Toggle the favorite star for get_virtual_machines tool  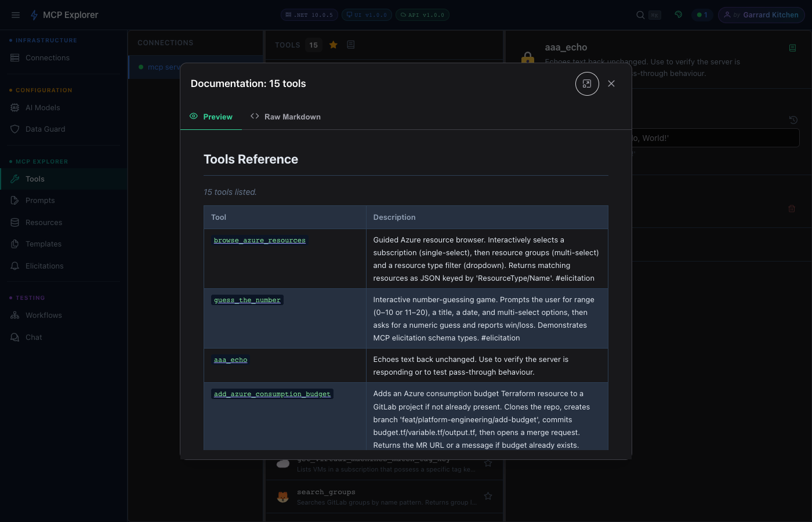pyautogui.click(x=488, y=463)
